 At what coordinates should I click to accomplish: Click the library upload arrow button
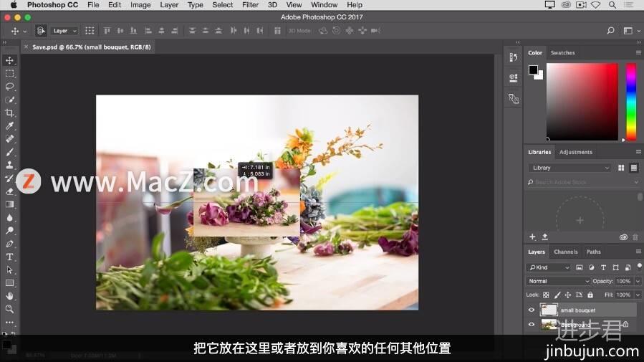click(x=545, y=237)
